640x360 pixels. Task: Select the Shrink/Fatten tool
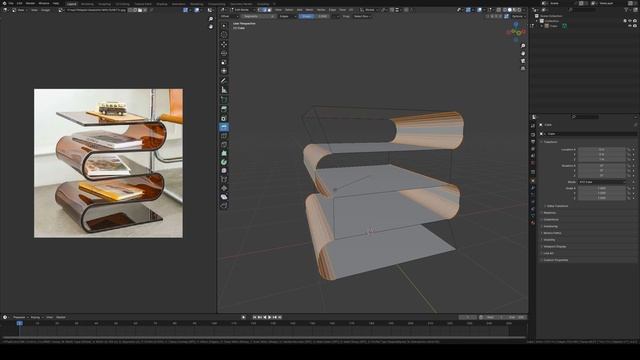(x=224, y=188)
